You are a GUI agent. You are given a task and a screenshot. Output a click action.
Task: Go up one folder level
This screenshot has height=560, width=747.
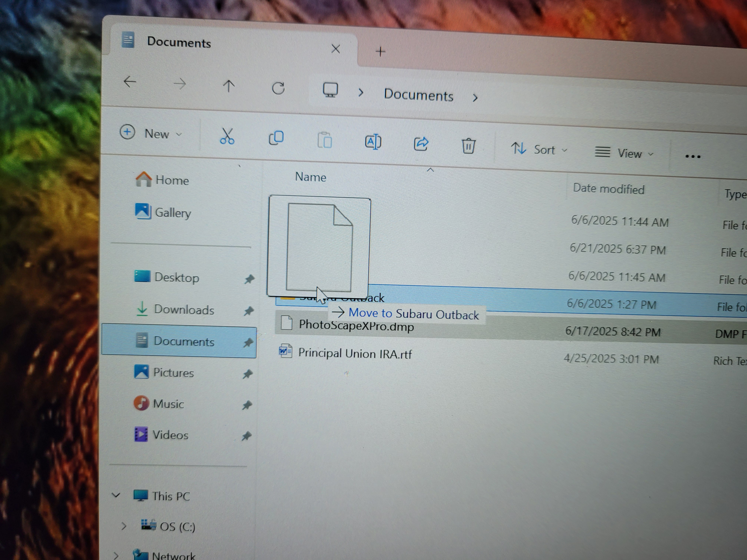pyautogui.click(x=229, y=86)
